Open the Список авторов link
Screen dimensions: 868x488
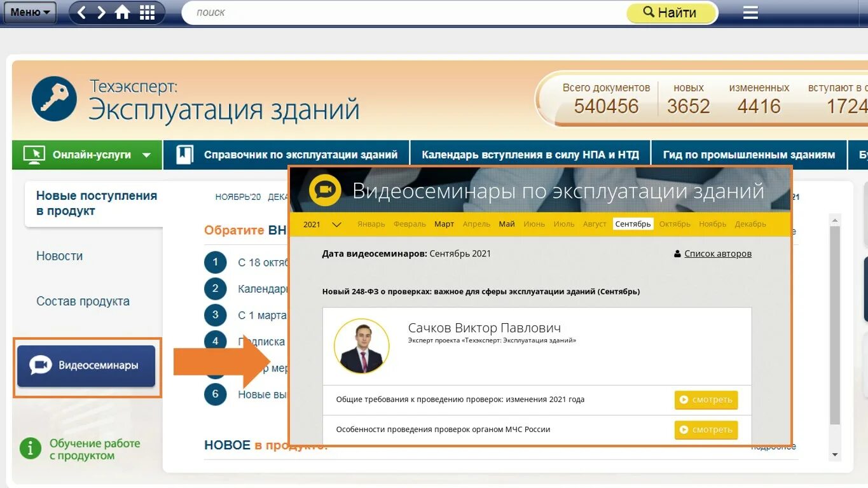pos(718,253)
